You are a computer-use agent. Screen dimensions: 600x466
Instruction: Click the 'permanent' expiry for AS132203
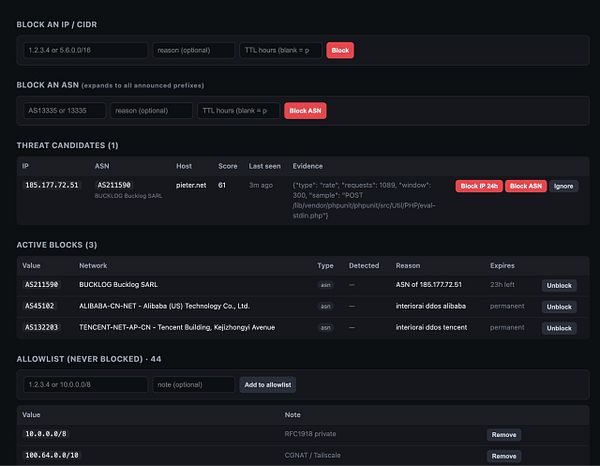click(x=507, y=328)
